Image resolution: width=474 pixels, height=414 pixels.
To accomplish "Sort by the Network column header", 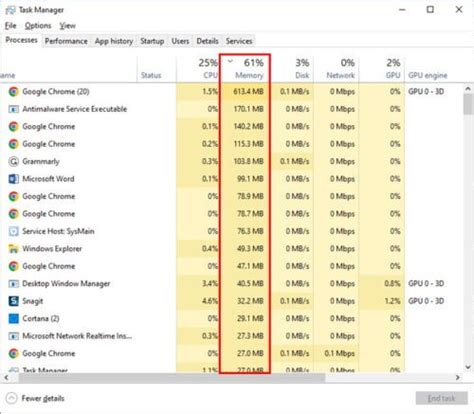I will coord(336,69).
